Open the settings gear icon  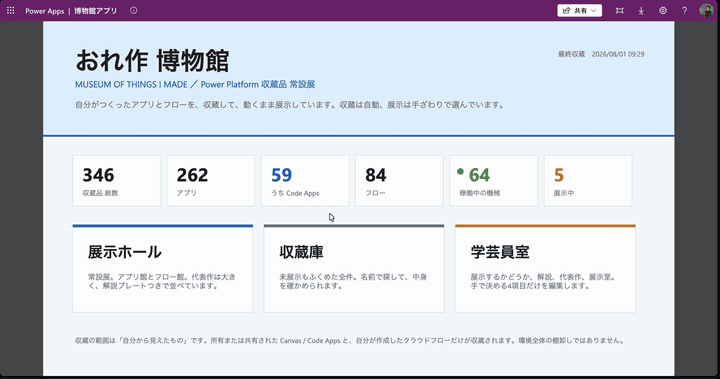[x=663, y=10]
